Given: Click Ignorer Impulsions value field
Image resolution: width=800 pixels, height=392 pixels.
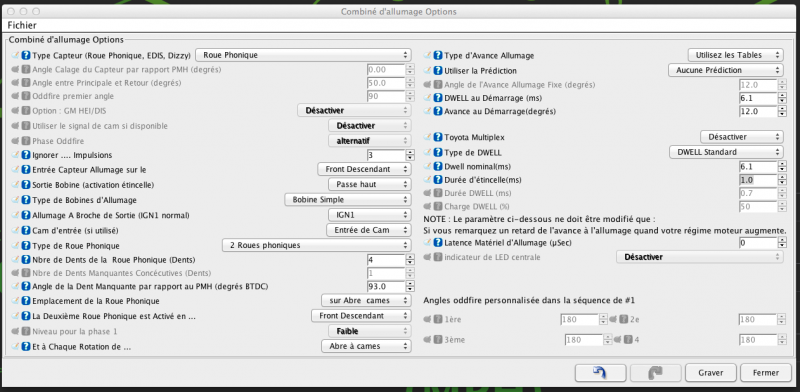Looking at the screenshot, I should (x=386, y=155).
